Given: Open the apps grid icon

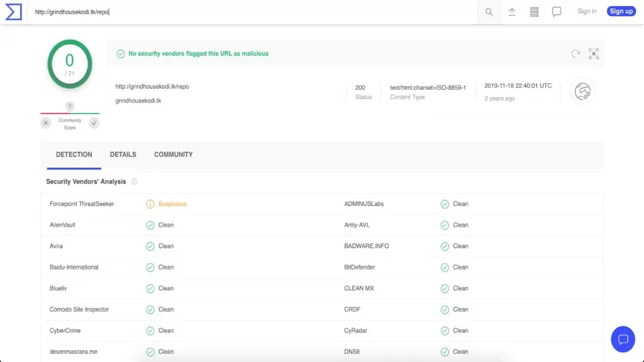Looking at the screenshot, I should 534,12.
